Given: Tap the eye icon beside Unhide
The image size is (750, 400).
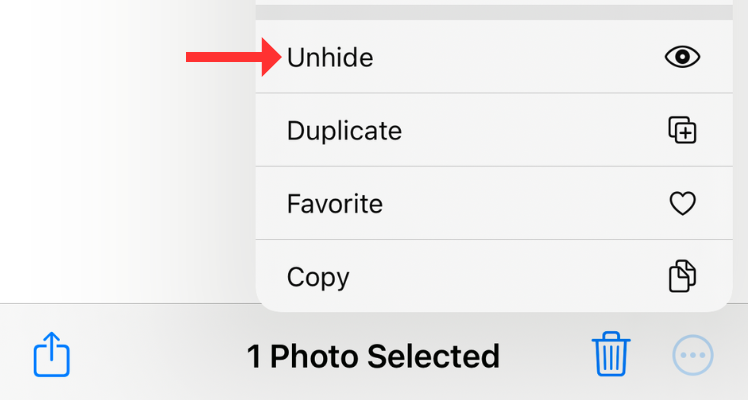Looking at the screenshot, I should tap(682, 57).
